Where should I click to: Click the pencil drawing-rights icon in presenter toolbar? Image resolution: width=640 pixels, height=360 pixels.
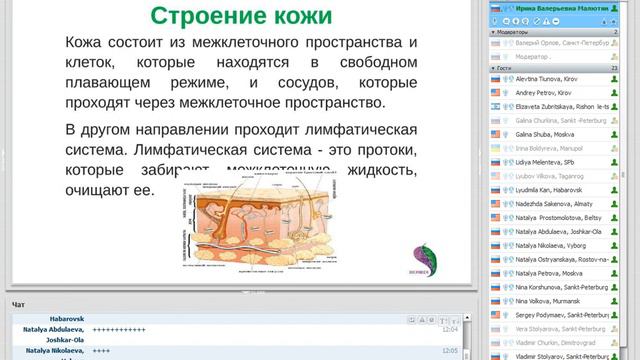click(537, 21)
